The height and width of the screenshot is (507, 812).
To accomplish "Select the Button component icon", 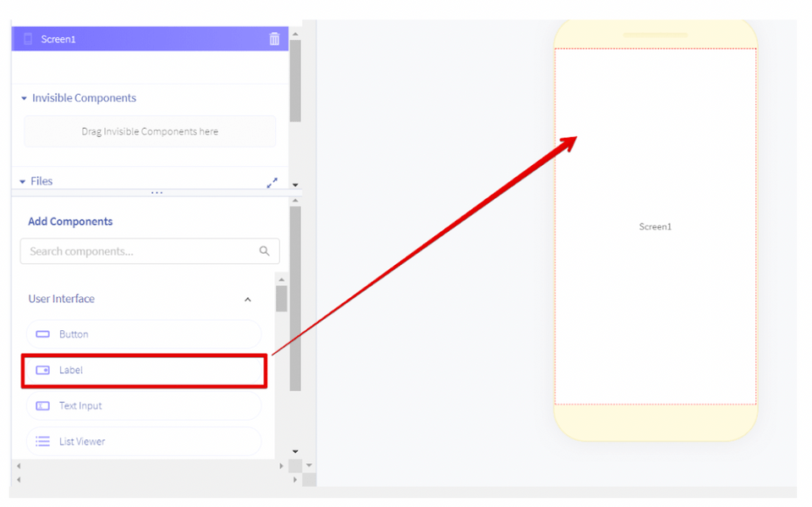I will (42, 334).
